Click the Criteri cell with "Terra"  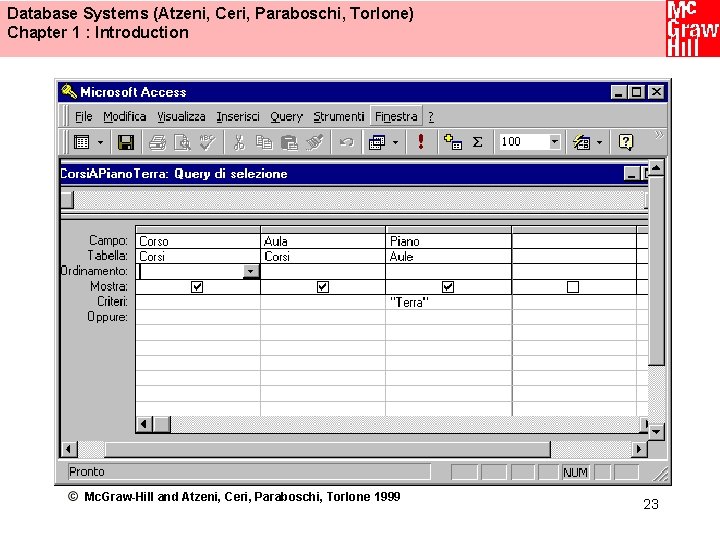pyautogui.click(x=448, y=302)
